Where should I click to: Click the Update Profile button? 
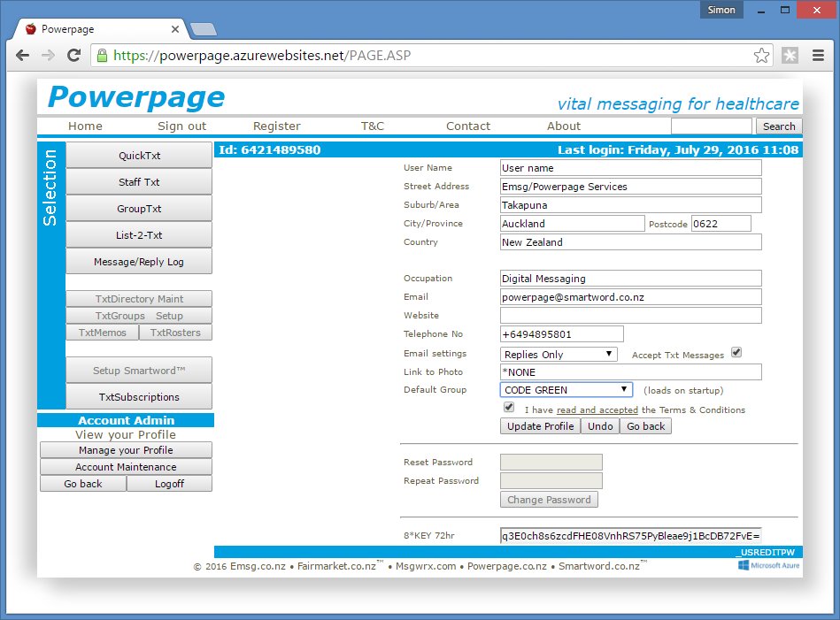click(539, 425)
